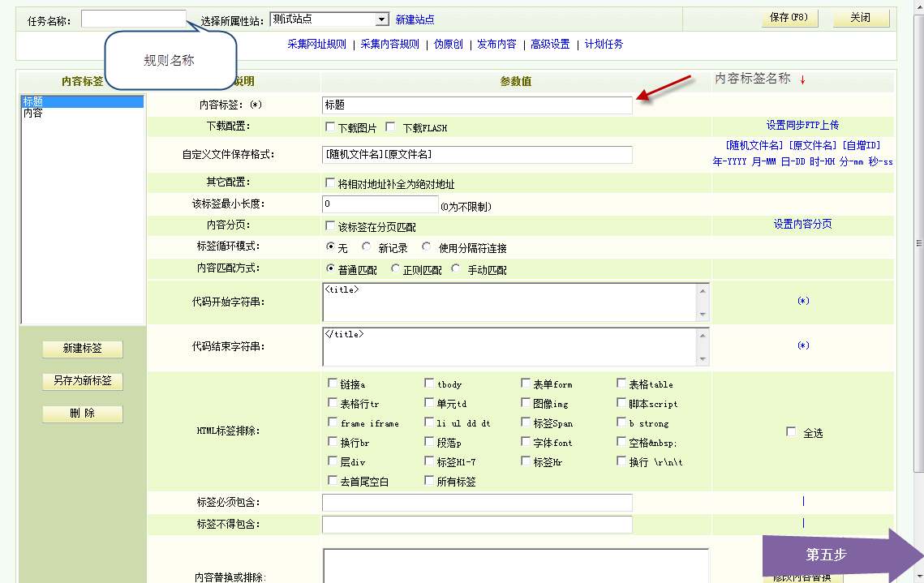The height and width of the screenshot is (583, 924).
Task: Check the 层div exclusion box
Action: pos(333,461)
